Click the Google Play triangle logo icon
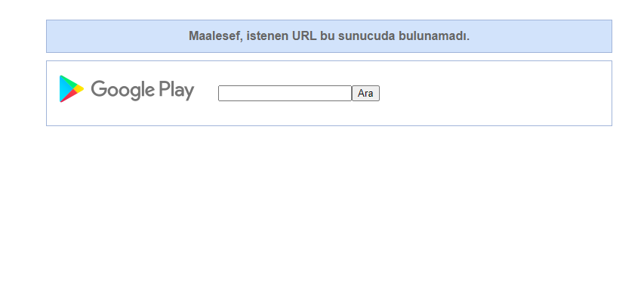 (72, 88)
